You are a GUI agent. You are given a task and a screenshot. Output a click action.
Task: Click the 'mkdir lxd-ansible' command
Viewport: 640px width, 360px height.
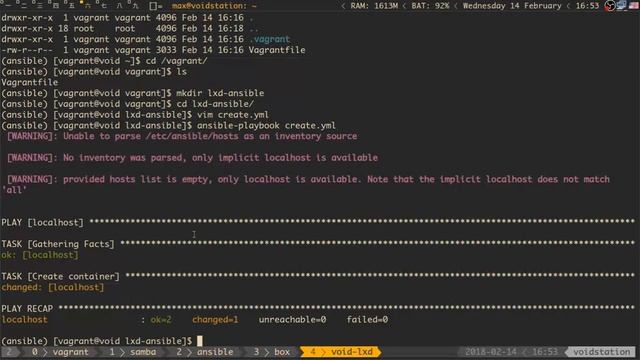pyautogui.click(x=220, y=93)
